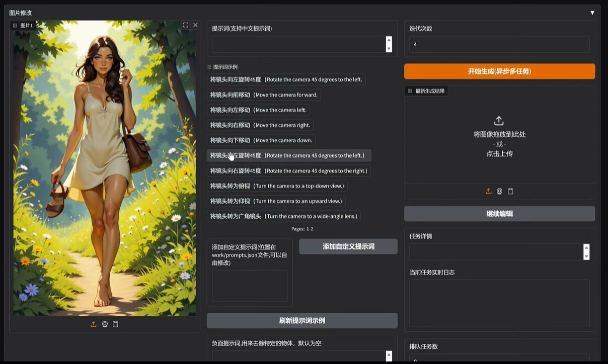Focus the 迭代次数 number field
This screenshot has width=608, height=364.
pyautogui.click(x=499, y=44)
